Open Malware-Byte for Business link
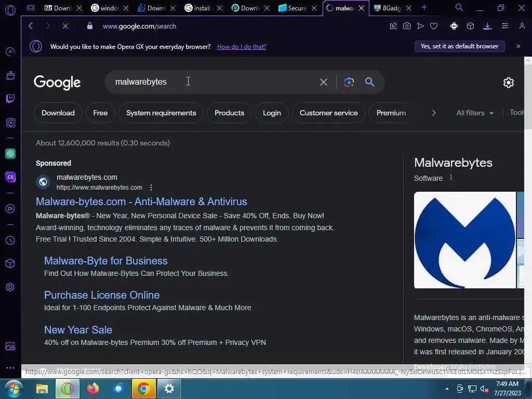Screen dimensions: 532x399 pyautogui.click(x=106, y=261)
